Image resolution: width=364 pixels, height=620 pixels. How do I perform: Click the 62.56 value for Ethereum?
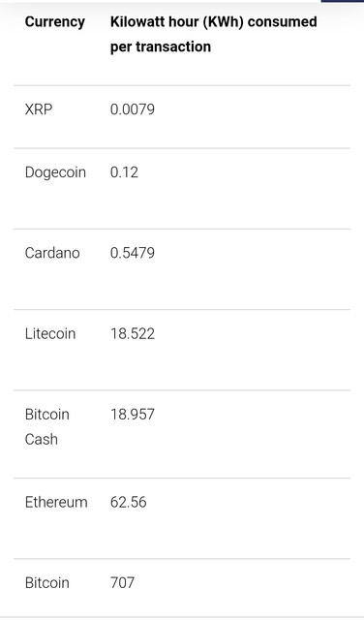pos(129,502)
